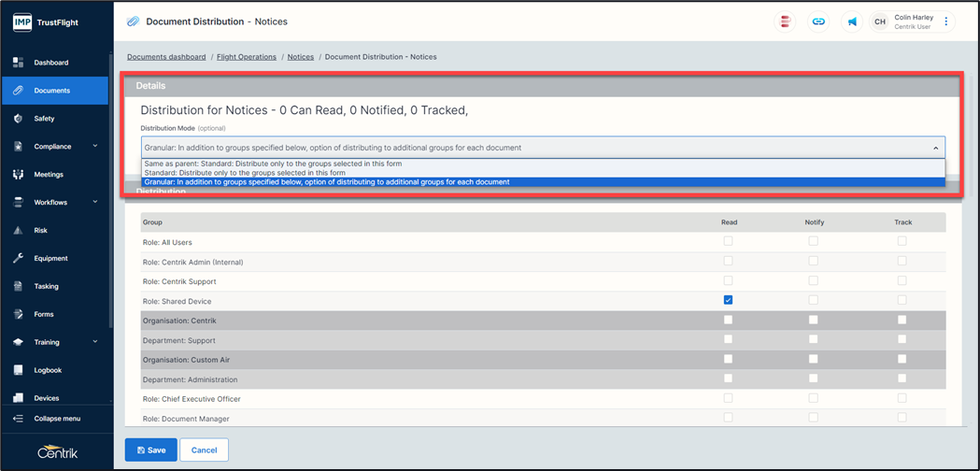Viewport: 980px width, 471px height.
Task: Tick Notify for Role: Shared Device
Action: click(813, 300)
